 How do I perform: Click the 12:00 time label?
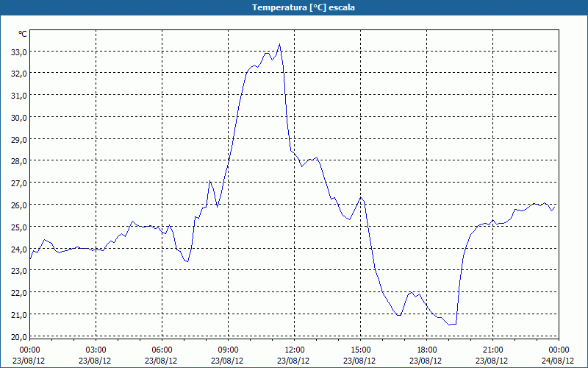[x=295, y=350]
